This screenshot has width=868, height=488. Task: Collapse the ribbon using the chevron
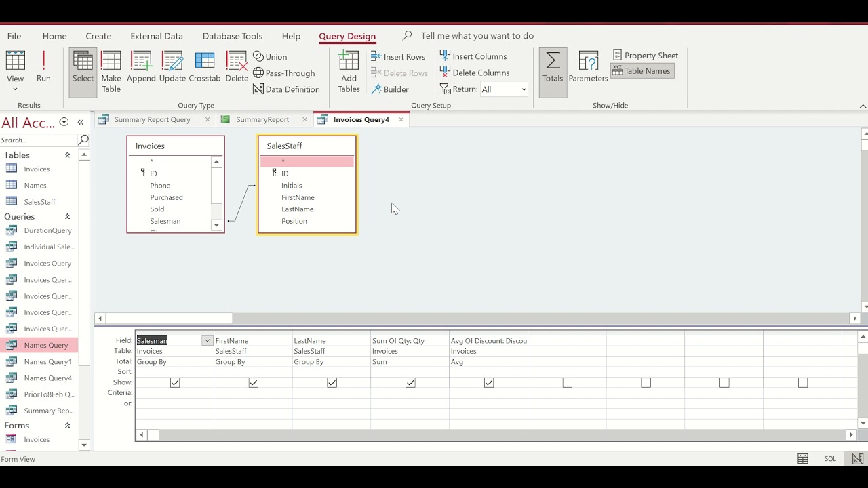863,106
